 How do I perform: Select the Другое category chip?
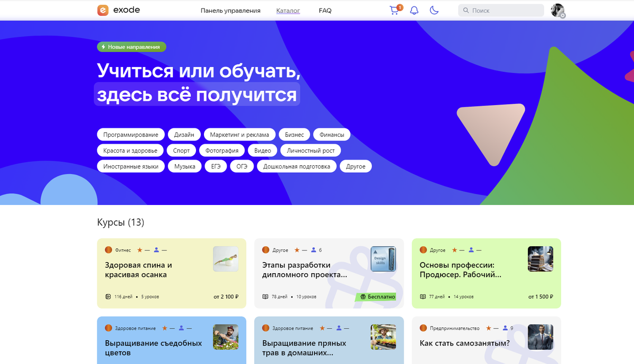(x=356, y=166)
